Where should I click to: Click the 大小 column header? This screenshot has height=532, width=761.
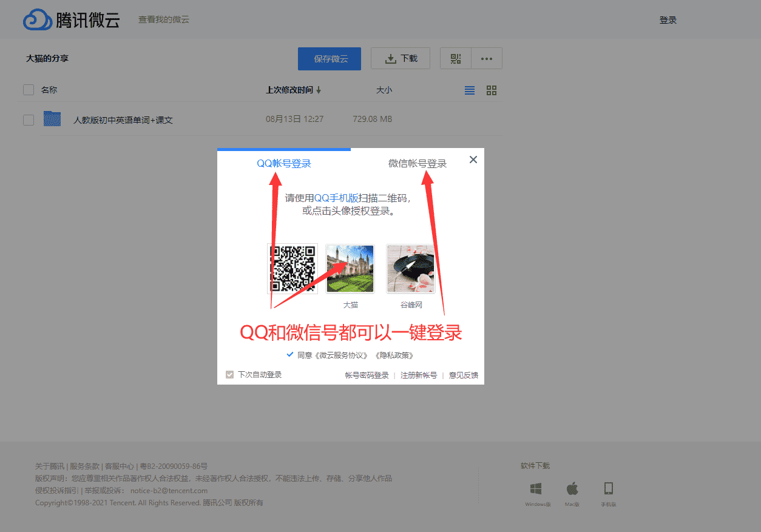384,90
